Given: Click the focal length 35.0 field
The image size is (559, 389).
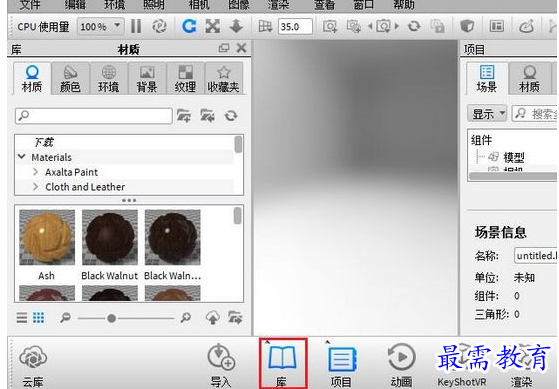Looking at the screenshot, I should click(295, 26).
